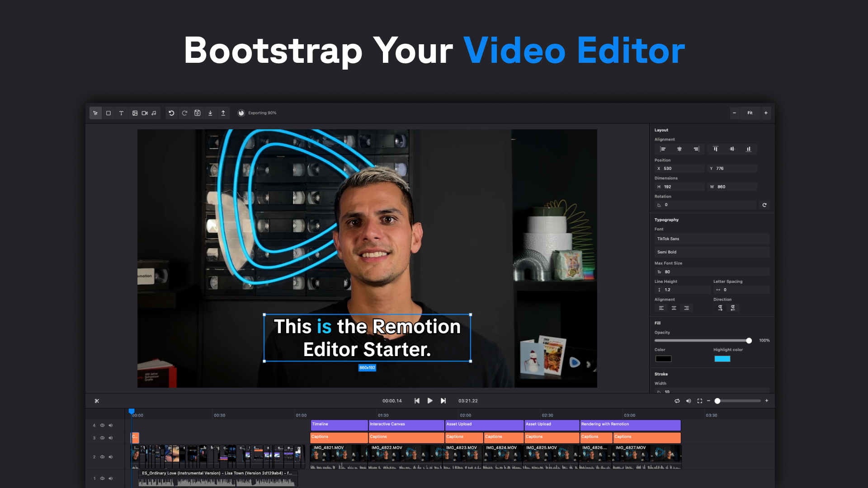The image size is (868, 488).
Task: Select the Rectangle tool in the toolbar
Action: pos(108,113)
